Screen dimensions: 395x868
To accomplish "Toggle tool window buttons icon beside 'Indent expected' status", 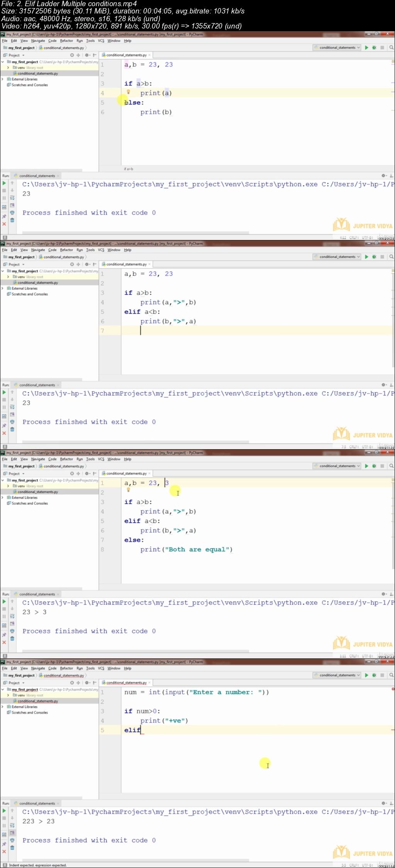I will pyautogui.click(x=5, y=865).
